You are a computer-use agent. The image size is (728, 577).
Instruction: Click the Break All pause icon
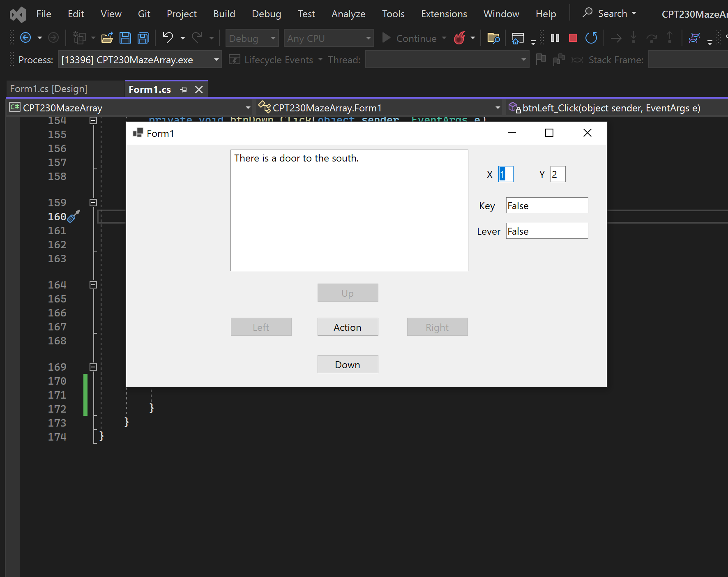point(555,38)
